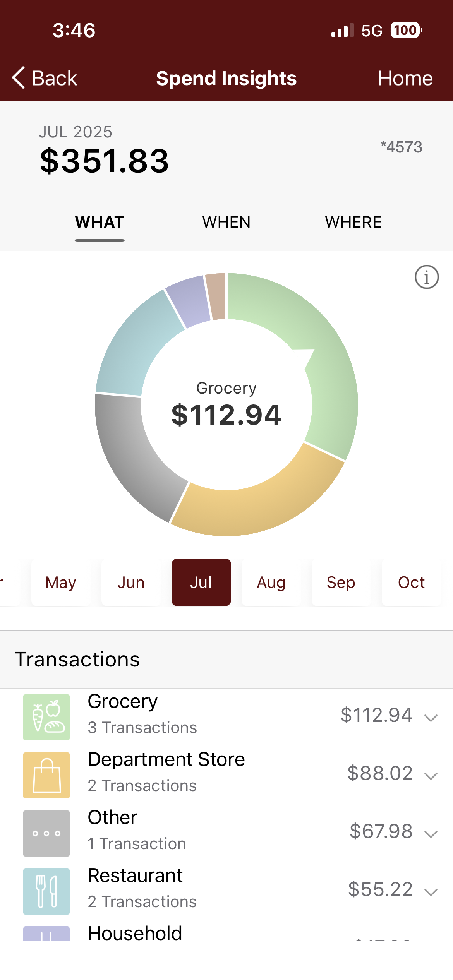
Task: Go to Home screen link
Action: tap(405, 78)
